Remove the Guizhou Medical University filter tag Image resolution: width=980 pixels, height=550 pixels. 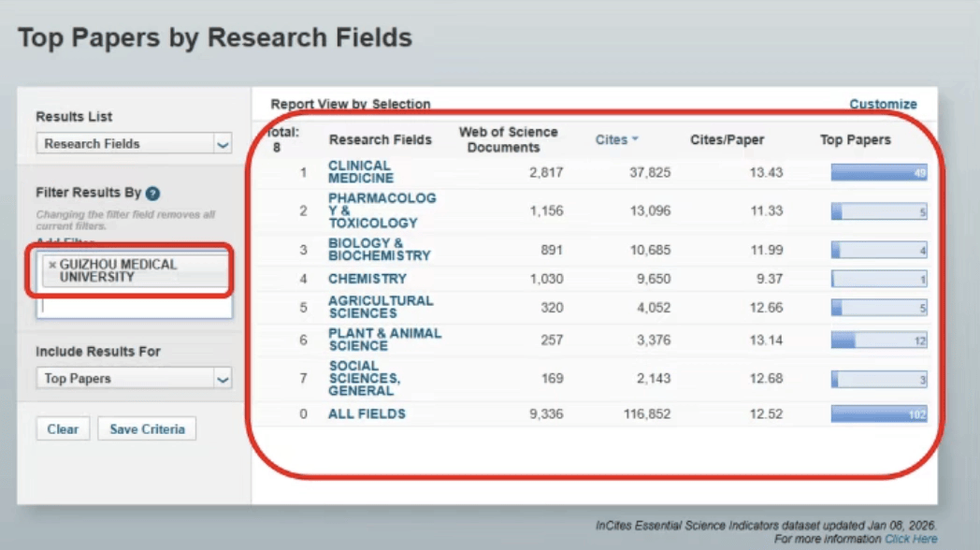point(52,265)
